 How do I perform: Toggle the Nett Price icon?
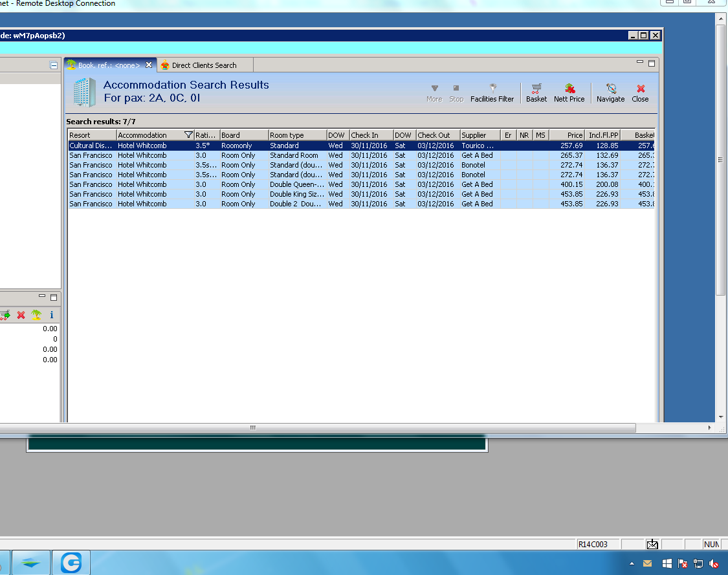569,93
